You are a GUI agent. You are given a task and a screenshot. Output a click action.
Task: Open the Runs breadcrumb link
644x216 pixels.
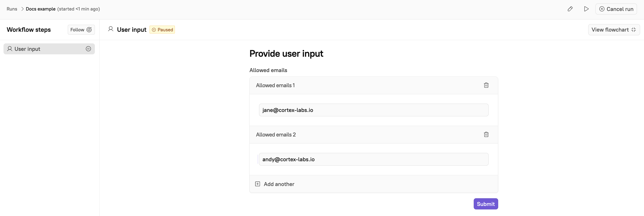point(12,9)
